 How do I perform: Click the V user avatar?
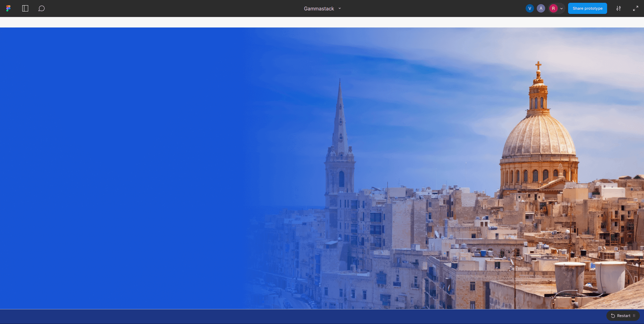529,8
